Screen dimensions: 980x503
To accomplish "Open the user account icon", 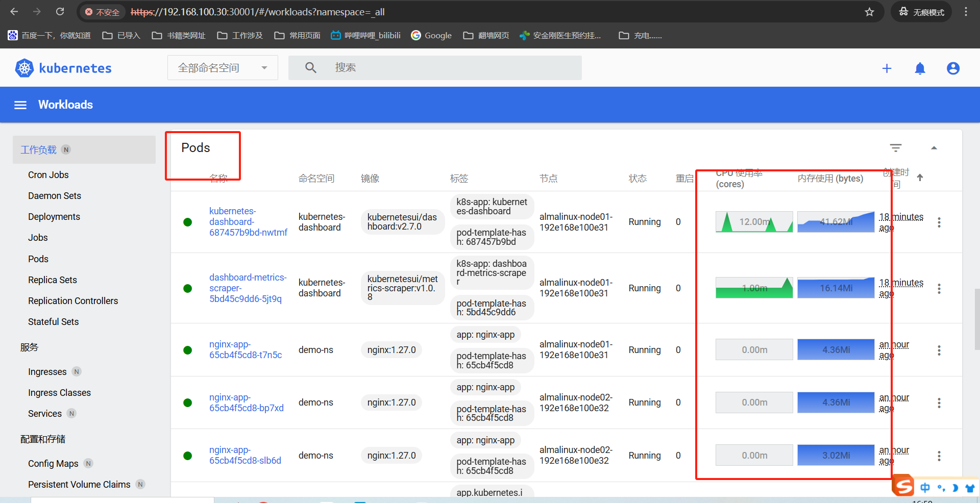I will pyautogui.click(x=953, y=68).
